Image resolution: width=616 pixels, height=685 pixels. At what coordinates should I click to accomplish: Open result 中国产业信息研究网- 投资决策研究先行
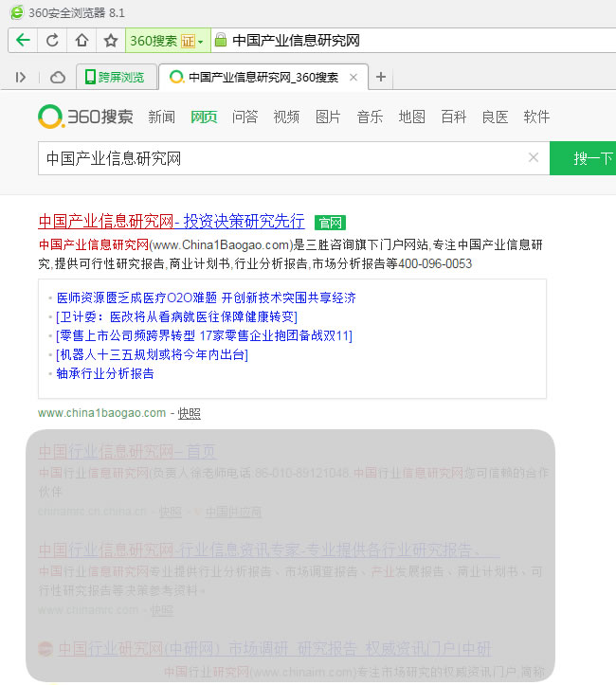point(172,221)
